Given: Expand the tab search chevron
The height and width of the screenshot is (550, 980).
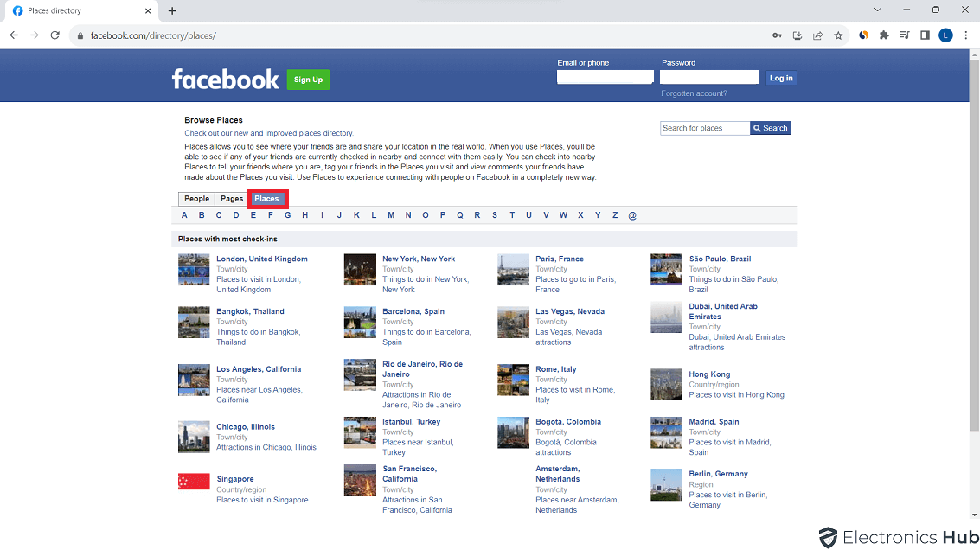Looking at the screenshot, I should (878, 10).
